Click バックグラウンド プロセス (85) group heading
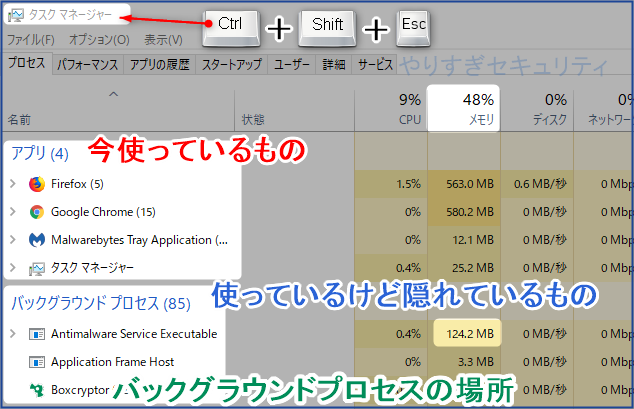 click(101, 304)
